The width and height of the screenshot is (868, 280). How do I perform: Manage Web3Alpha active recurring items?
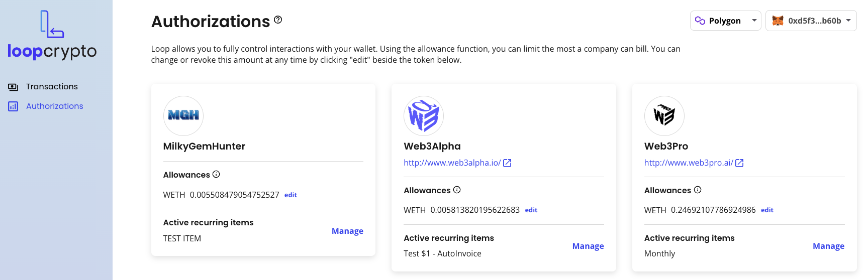pyautogui.click(x=588, y=246)
